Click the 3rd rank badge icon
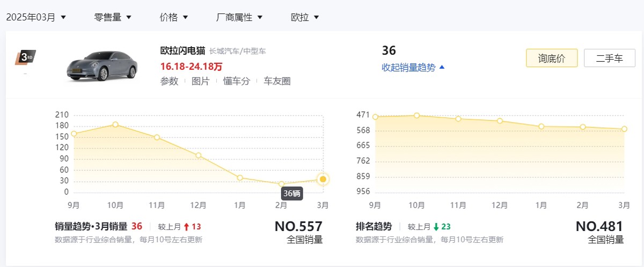The width and height of the screenshot is (644, 267). [25, 57]
